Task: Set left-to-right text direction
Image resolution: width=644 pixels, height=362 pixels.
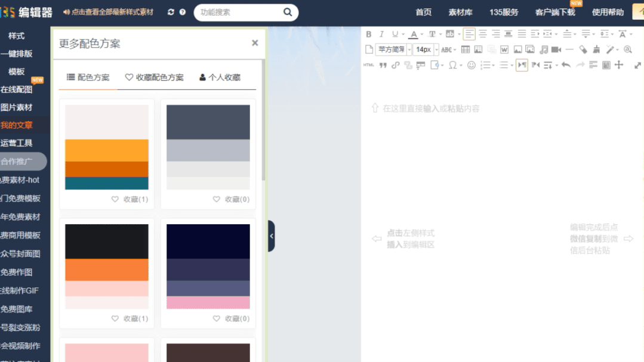Action: click(522, 65)
